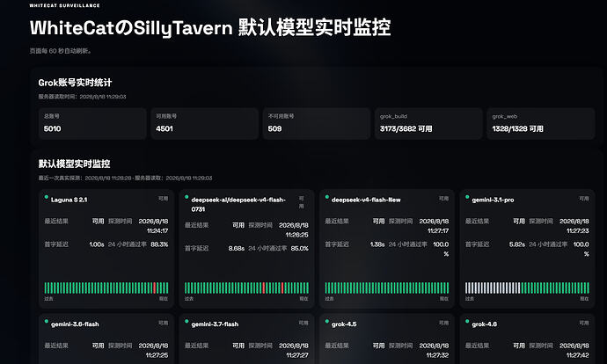Click the 88.3% 24-hour pass rate

159,244
